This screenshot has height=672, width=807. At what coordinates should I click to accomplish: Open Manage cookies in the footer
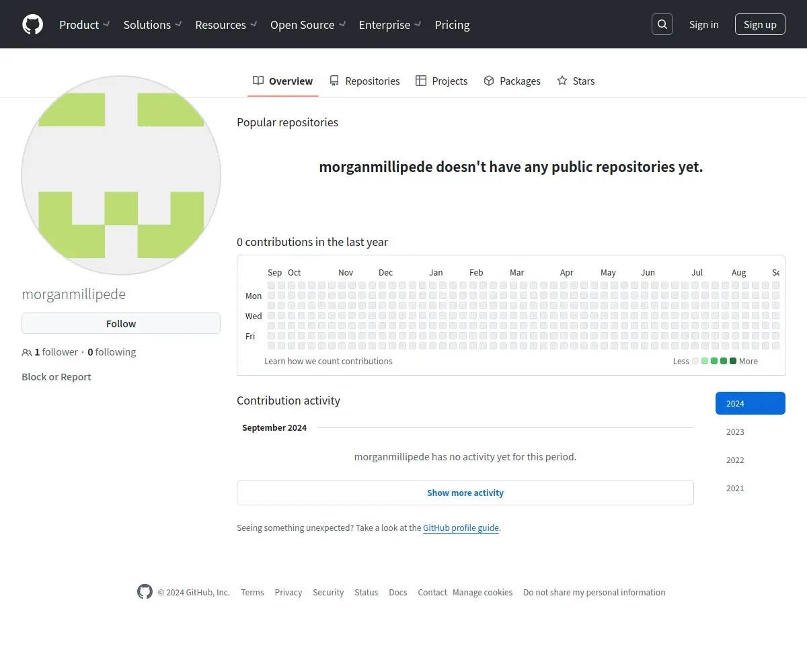tap(482, 592)
